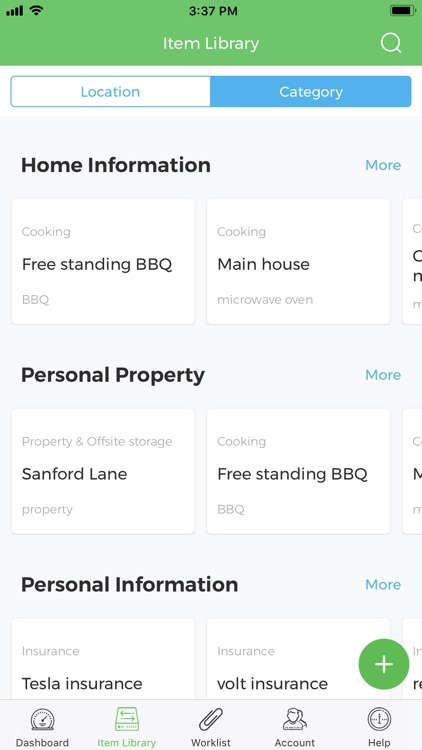Expand Home Information with More
This screenshot has height=750, width=422.
(x=383, y=165)
